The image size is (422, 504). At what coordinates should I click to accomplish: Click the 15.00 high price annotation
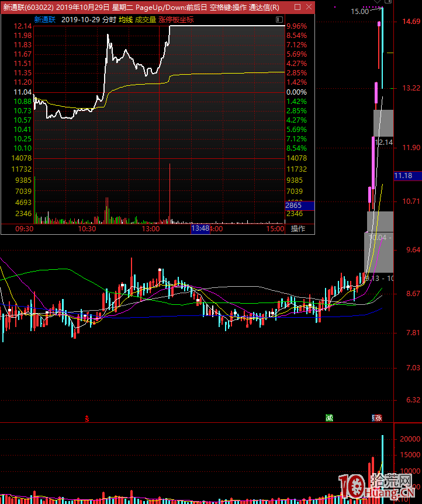coord(359,12)
